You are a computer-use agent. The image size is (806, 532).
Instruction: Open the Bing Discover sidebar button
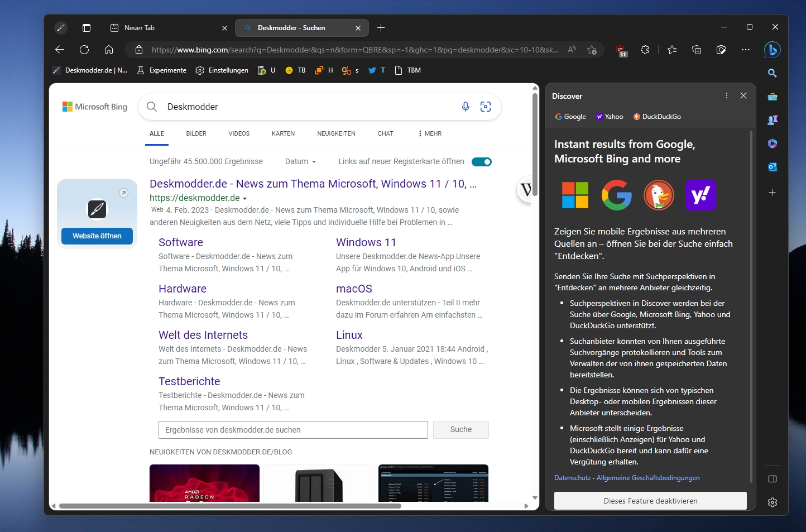[x=772, y=50]
